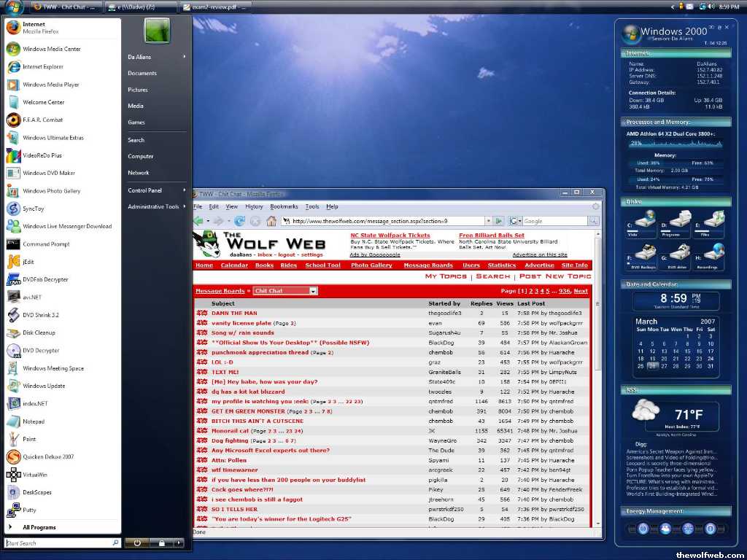Open F.E.A.R. Combat from the Start menu

point(42,120)
